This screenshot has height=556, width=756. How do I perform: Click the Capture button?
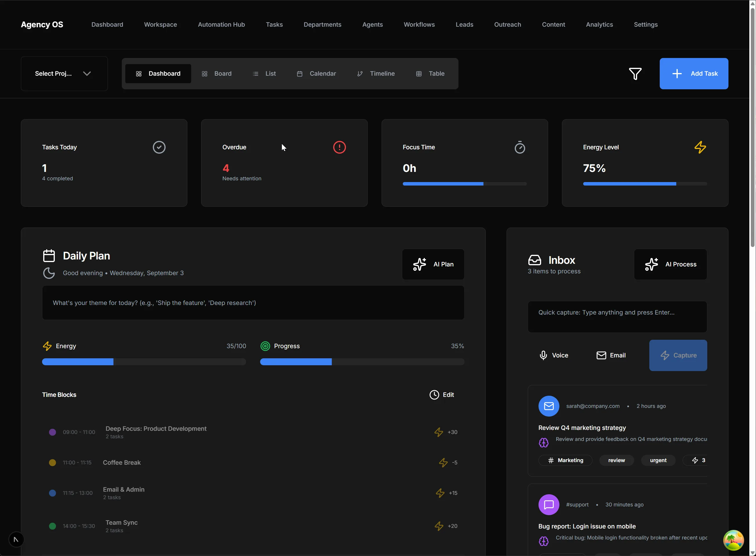tap(678, 355)
